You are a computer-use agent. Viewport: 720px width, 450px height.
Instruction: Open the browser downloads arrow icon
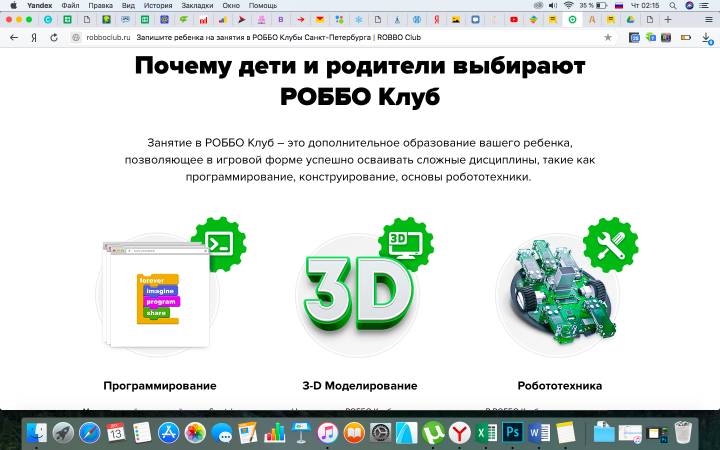click(x=707, y=38)
